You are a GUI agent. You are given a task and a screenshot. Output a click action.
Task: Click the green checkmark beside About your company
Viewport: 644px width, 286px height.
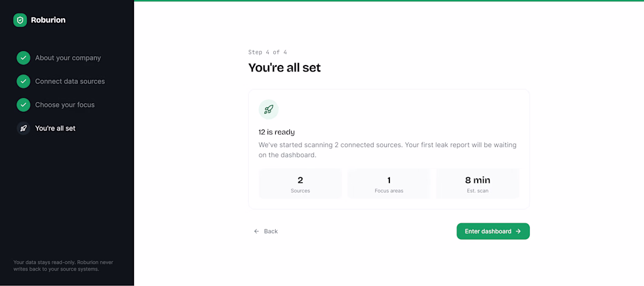pyautogui.click(x=23, y=58)
